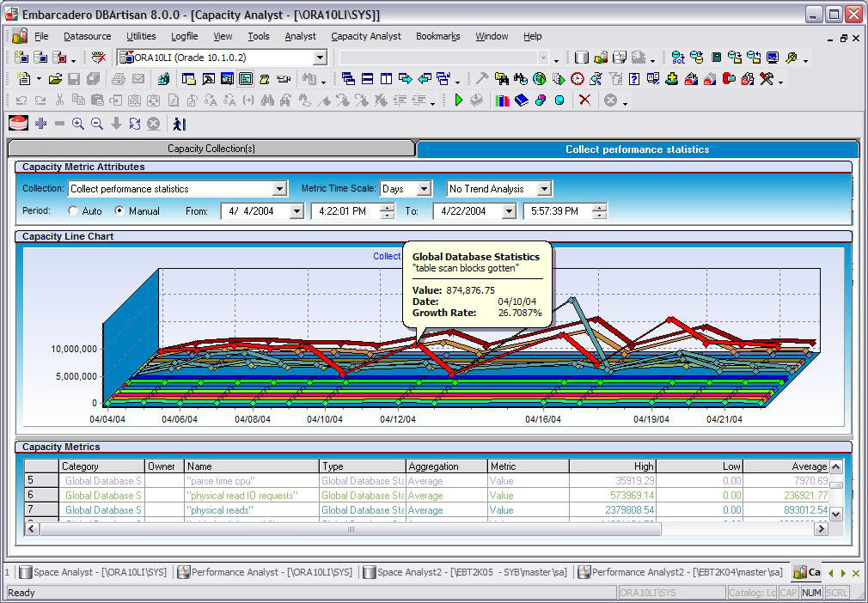The width and height of the screenshot is (868, 603).
Task: Click the green execute triangle icon
Action: tap(458, 100)
